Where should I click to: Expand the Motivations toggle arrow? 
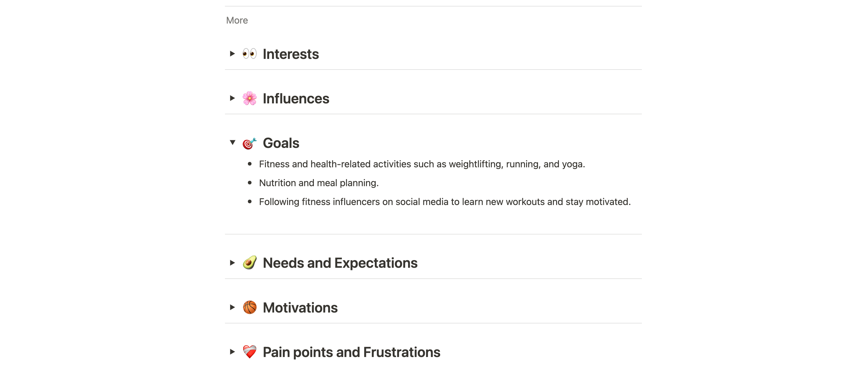pyautogui.click(x=232, y=307)
